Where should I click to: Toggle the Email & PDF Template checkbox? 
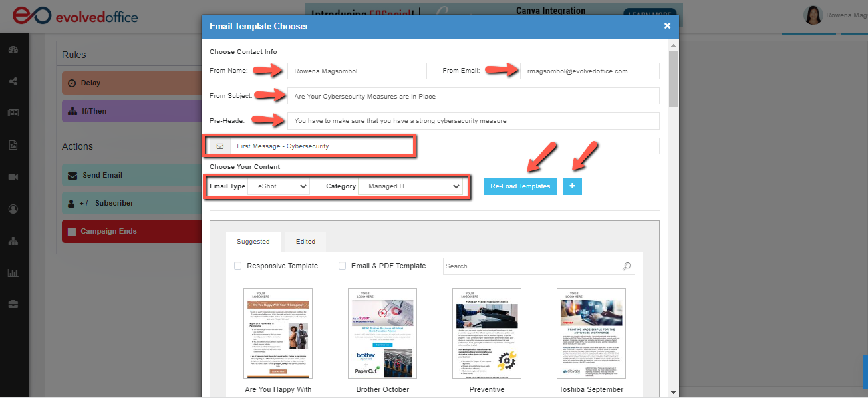click(343, 266)
